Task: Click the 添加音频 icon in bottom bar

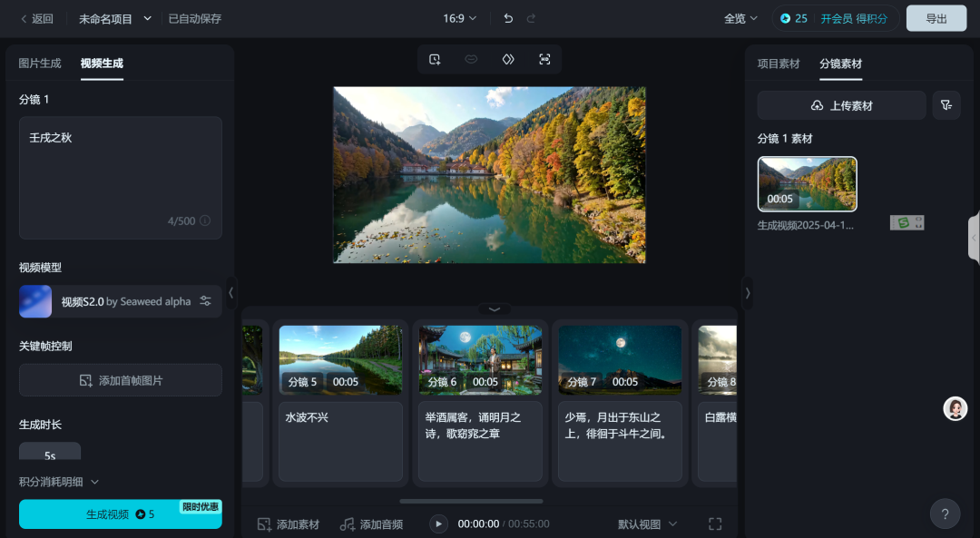Action: pos(348,523)
